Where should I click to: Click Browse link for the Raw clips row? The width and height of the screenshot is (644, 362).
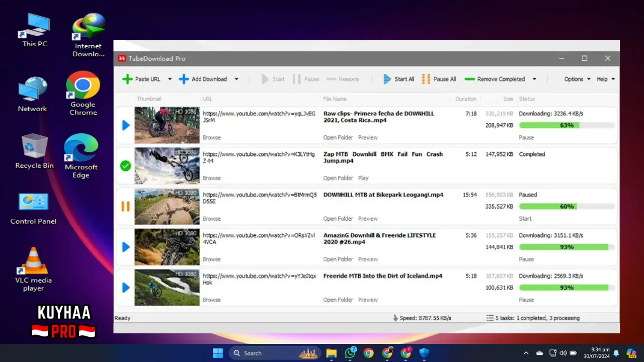pyautogui.click(x=211, y=137)
